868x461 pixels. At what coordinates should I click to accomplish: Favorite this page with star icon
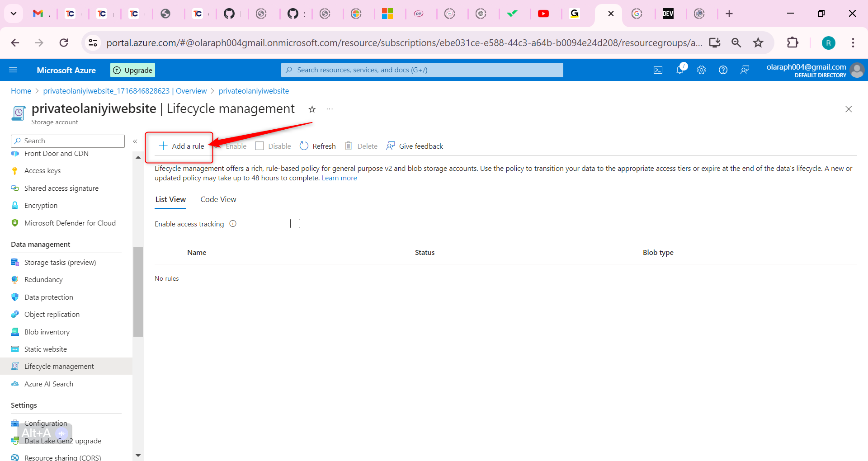click(x=312, y=109)
